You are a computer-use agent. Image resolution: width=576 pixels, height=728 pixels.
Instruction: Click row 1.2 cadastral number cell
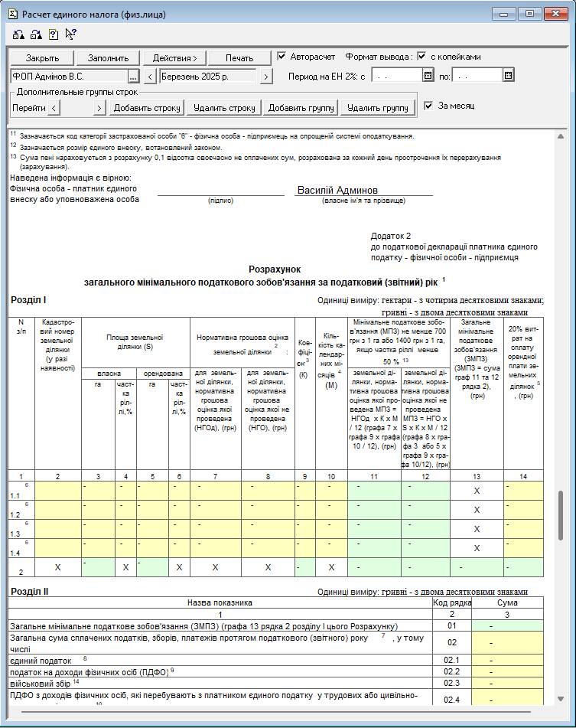[58, 510]
